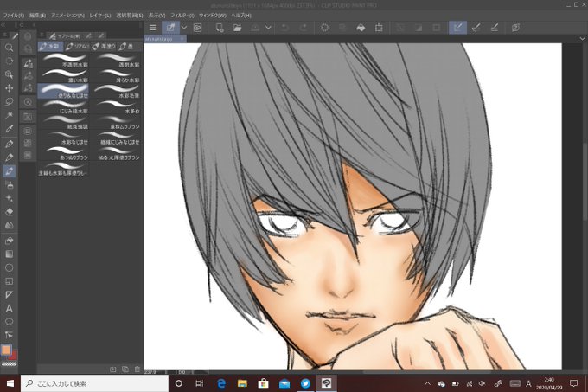Toggle Snap to Ruler in command bar

click(457, 28)
